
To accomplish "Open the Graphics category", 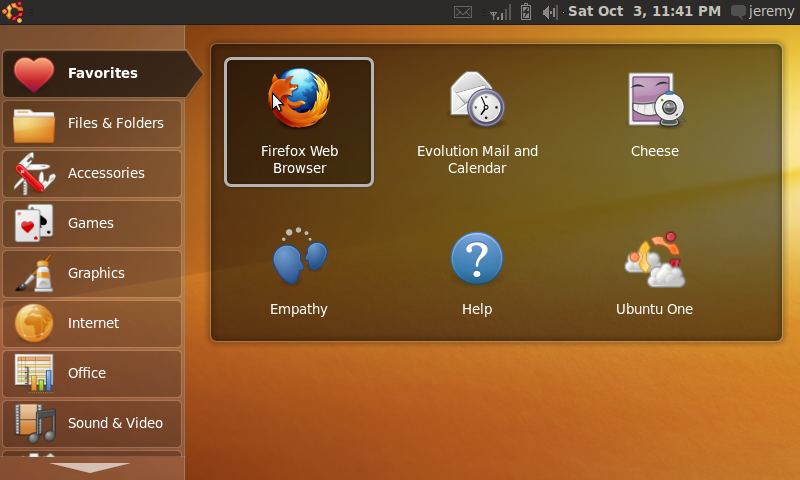I will point(92,274).
